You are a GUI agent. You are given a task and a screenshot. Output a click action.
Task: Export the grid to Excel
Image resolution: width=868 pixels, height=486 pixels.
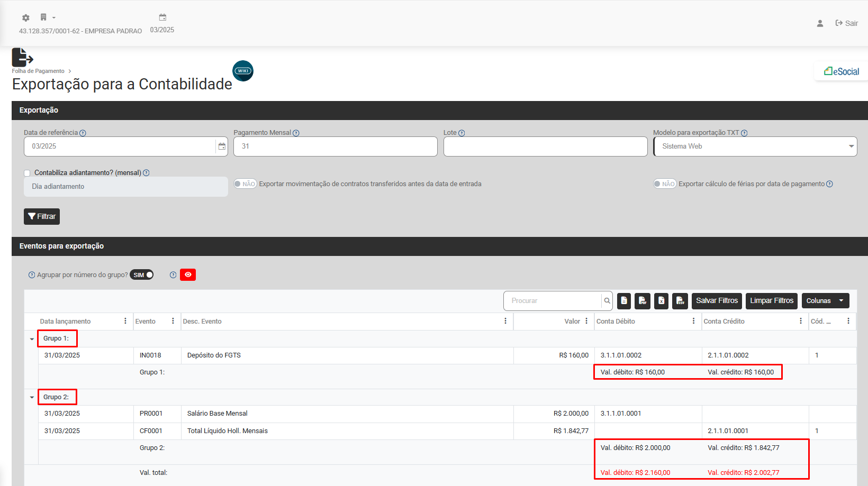click(661, 301)
